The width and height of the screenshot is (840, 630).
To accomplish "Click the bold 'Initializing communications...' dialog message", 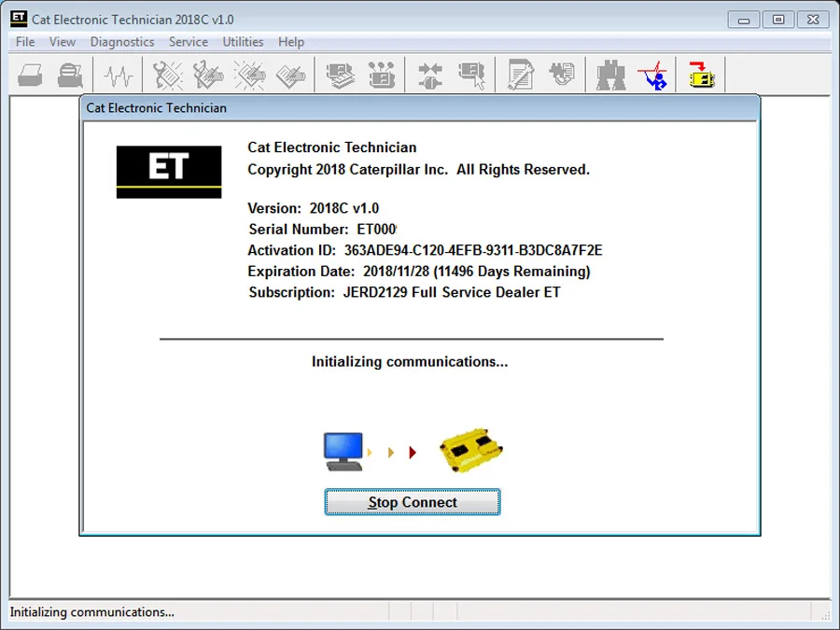I will (410, 361).
